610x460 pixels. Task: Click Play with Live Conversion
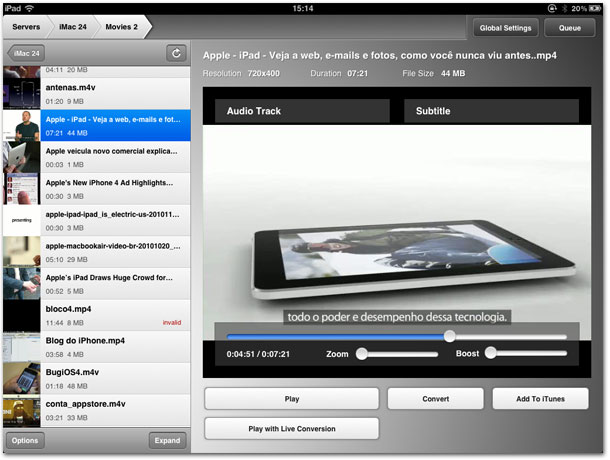tap(292, 428)
